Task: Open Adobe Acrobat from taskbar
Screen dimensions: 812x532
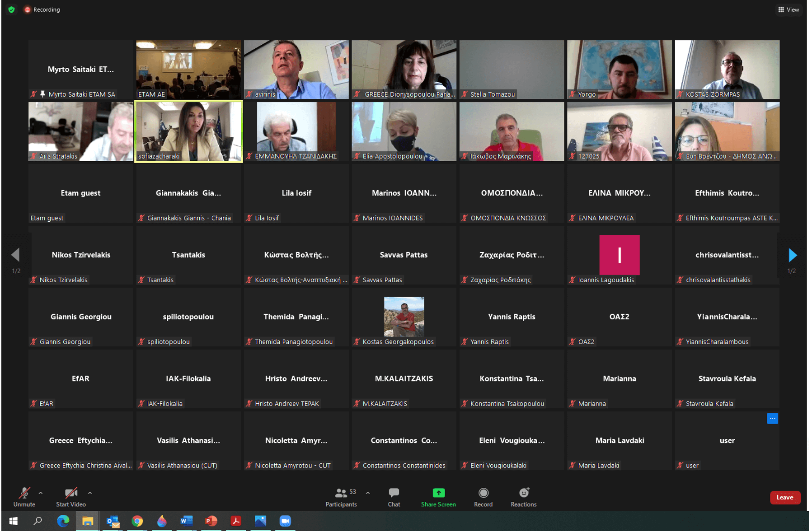Action: (236, 521)
